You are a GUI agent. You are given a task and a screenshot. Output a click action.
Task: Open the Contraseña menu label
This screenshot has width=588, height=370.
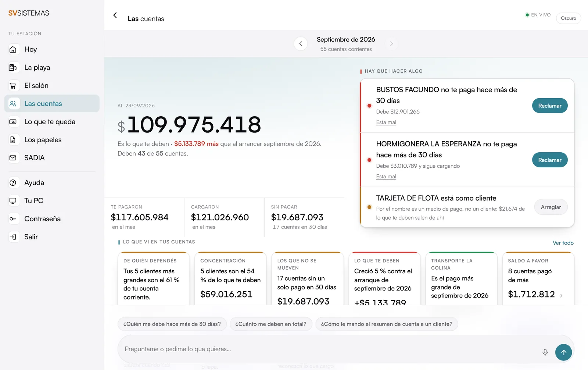click(42, 219)
